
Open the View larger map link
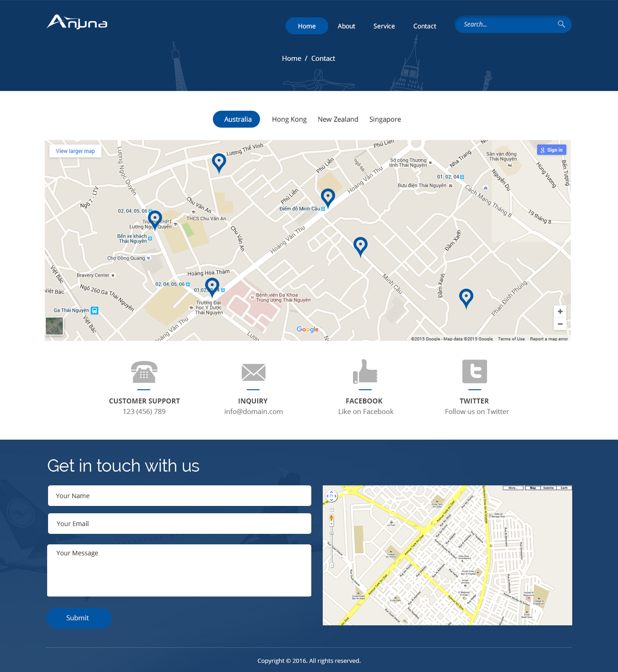coord(75,151)
